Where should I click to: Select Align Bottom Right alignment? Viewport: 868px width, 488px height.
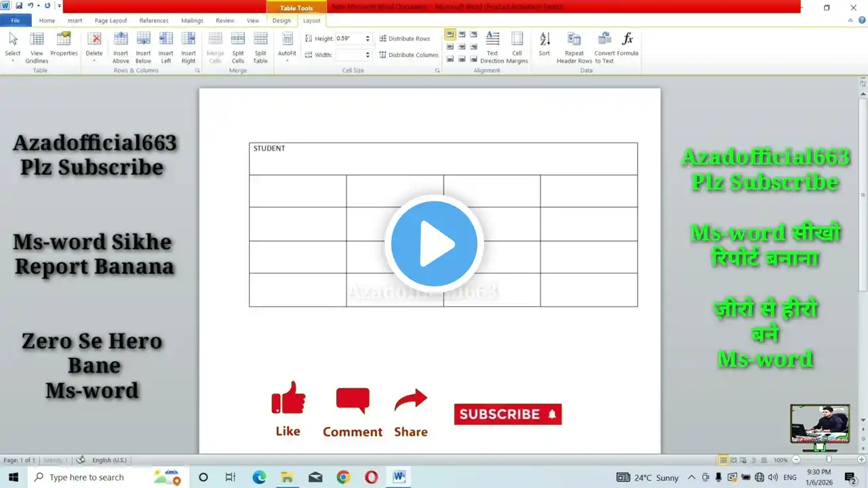coord(473,59)
